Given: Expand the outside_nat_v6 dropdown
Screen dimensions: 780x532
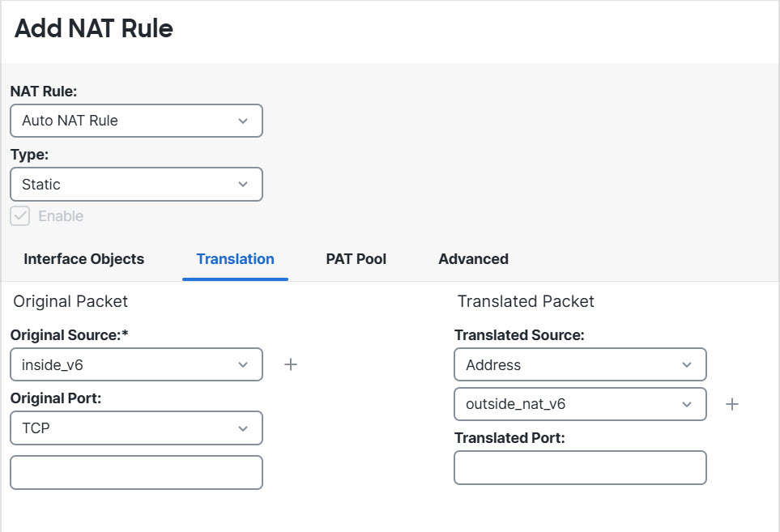Looking at the screenshot, I should click(x=580, y=404).
